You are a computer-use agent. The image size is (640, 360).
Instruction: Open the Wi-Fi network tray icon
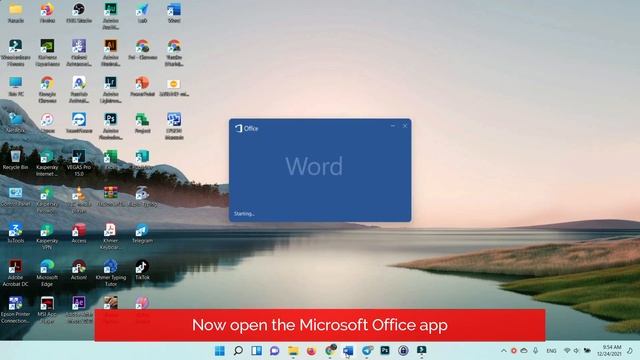click(567, 351)
